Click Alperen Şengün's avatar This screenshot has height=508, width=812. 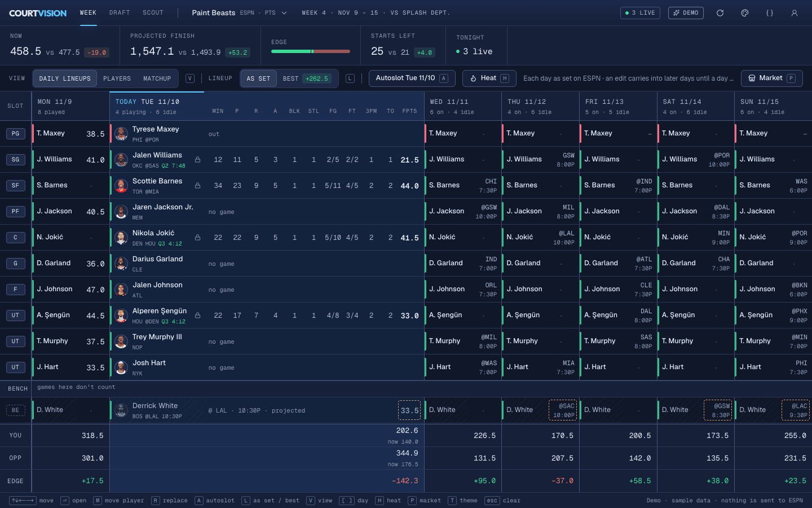121,316
